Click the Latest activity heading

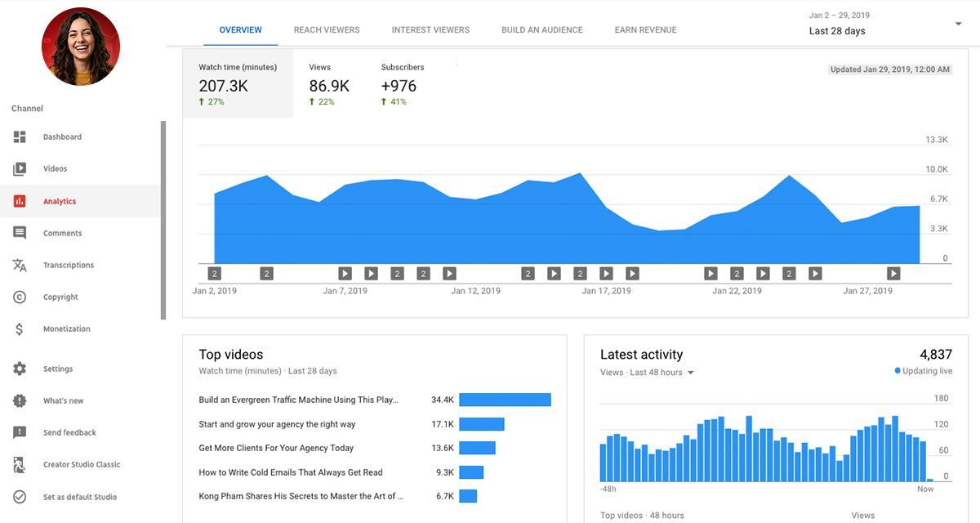coord(641,355)
